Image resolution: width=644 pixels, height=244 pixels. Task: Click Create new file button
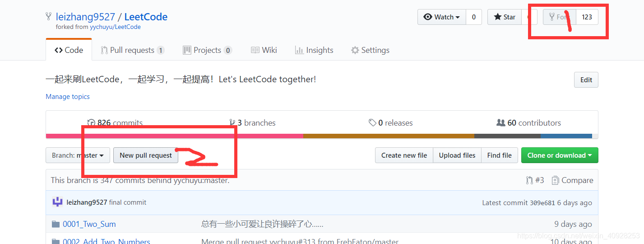404,155
